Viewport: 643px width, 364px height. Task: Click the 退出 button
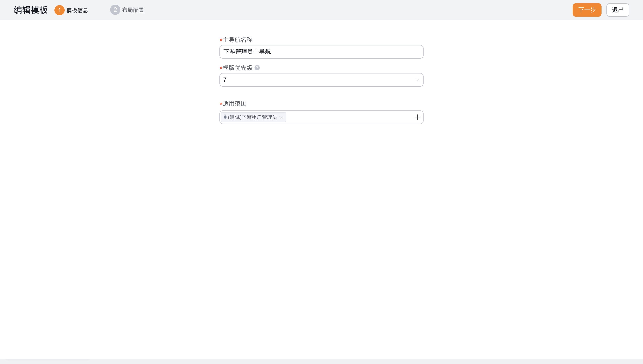[617, 10]
